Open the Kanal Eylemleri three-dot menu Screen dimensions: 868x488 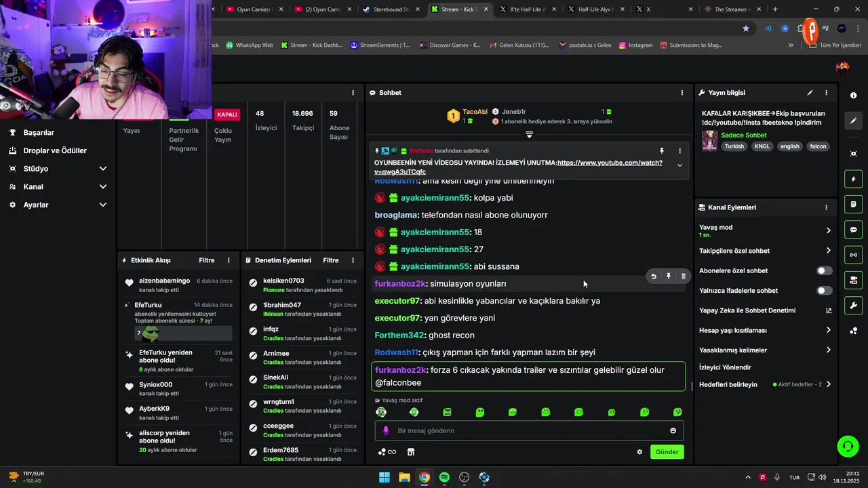[826, 207]
